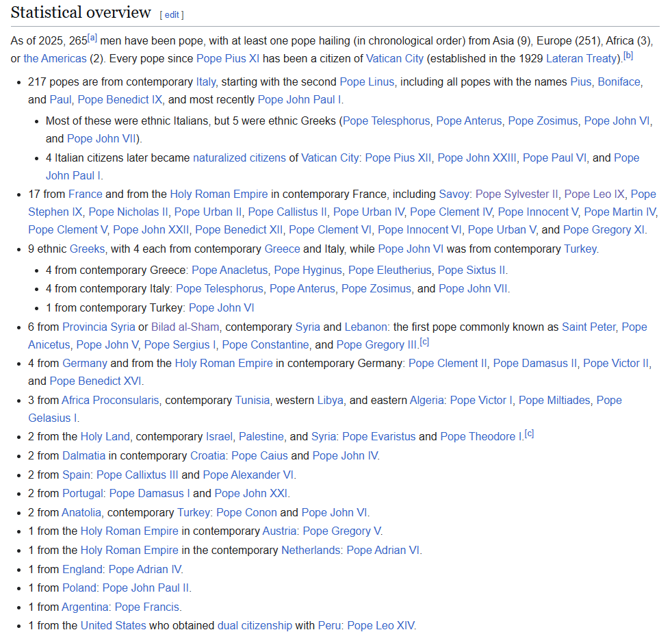Open the Pope Martin IV link
The image size is (672, 643).
coord(620,212)
